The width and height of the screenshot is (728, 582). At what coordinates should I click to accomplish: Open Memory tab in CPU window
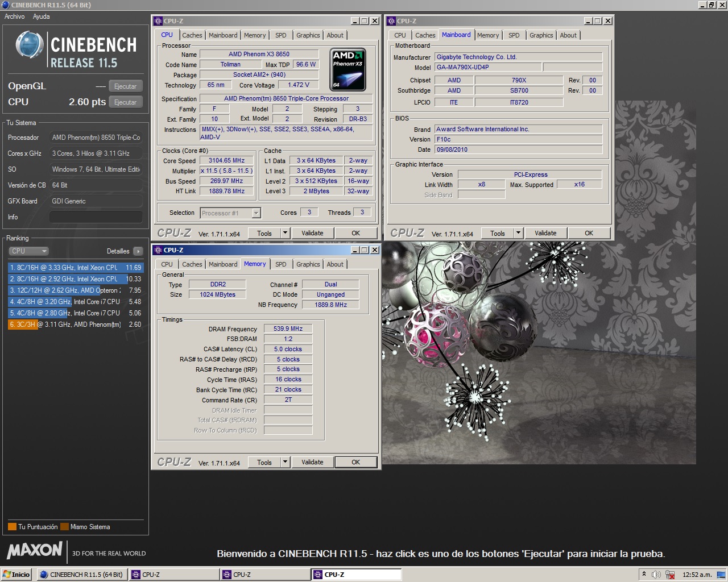[255, 35]
